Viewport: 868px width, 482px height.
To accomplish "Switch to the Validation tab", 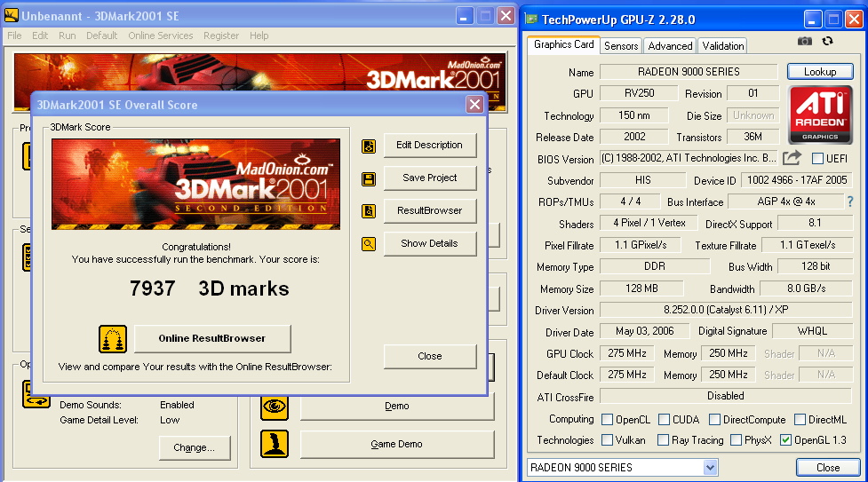I will [723, 46].
